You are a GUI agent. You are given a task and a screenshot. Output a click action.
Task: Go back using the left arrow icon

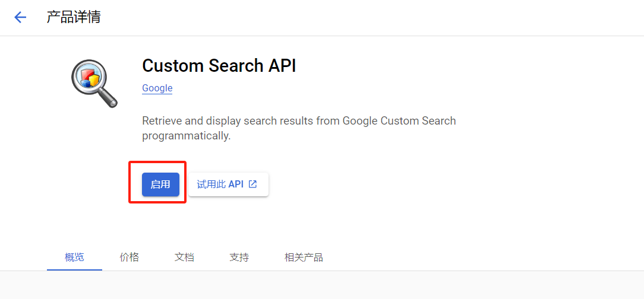coord(20,17)
